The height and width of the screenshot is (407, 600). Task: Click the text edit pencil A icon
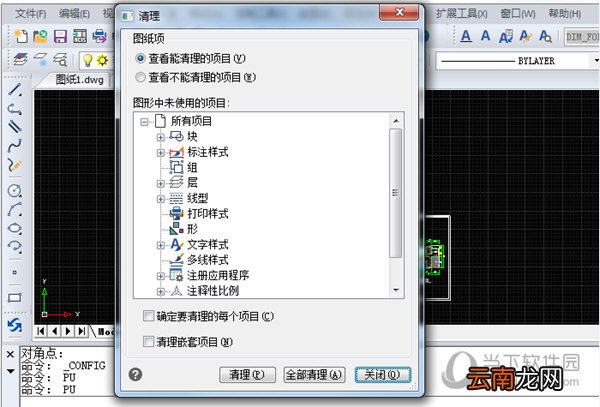pos(525,36)
